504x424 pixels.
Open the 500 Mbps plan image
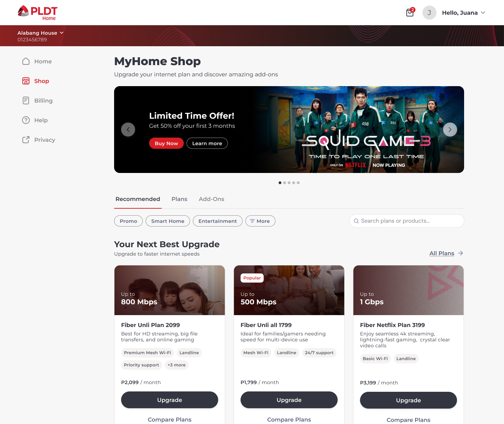pos(289,290)
